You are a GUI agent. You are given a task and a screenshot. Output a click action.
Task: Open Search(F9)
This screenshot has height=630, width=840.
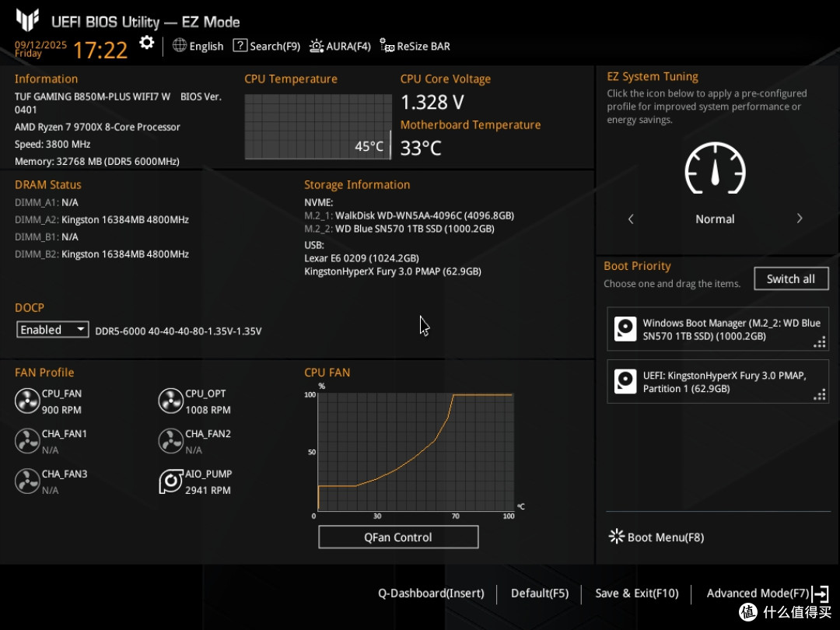(266, 46)
